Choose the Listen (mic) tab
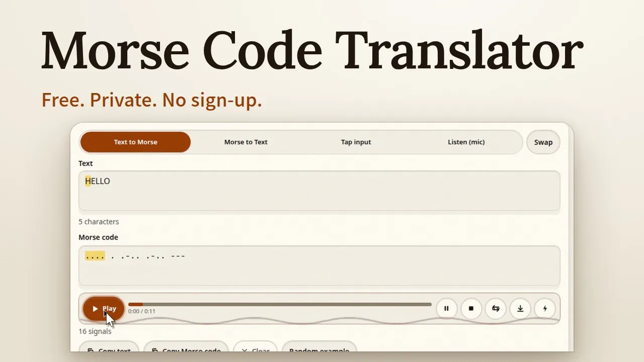The height and width of the screenshot is (362, 644). coord(466,142)
